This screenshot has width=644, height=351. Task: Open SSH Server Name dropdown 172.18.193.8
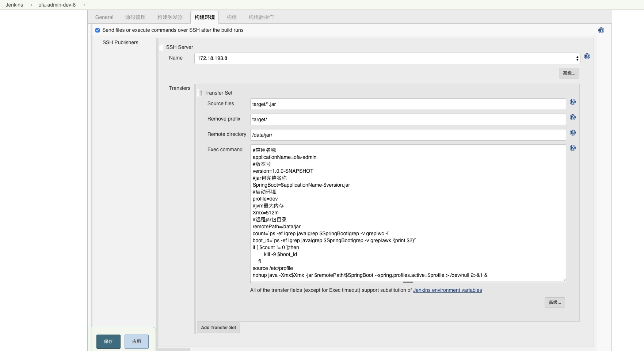pos(387,58)
